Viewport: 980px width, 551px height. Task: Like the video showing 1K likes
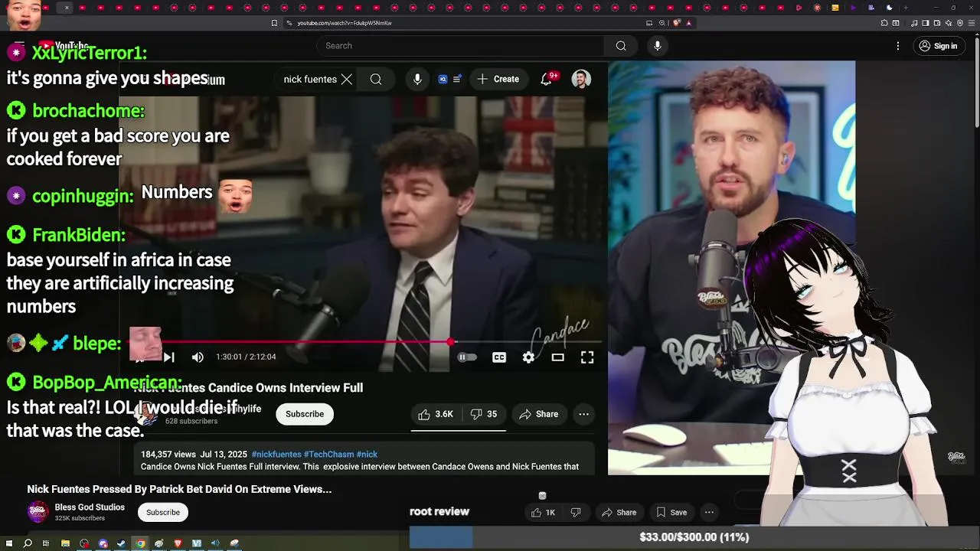tap(543, 513)
